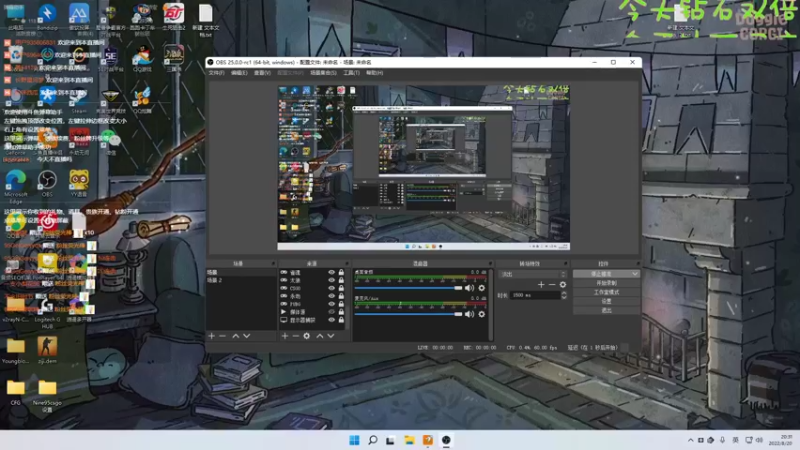The height and width of the screenshot is (450, 800).
Task: Adjust transition duration stepper arrows
Action: click(x=564, y=295)
